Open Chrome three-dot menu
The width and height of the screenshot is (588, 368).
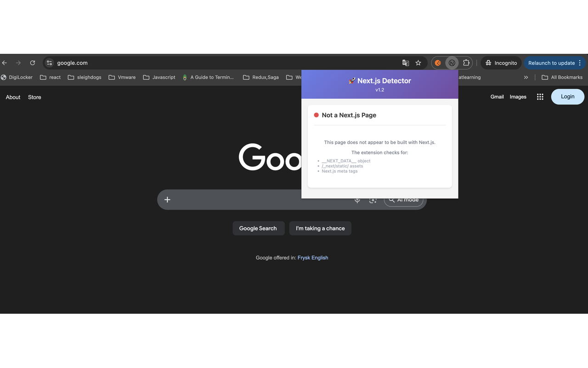pyautogui.click(x=580, y=63)
